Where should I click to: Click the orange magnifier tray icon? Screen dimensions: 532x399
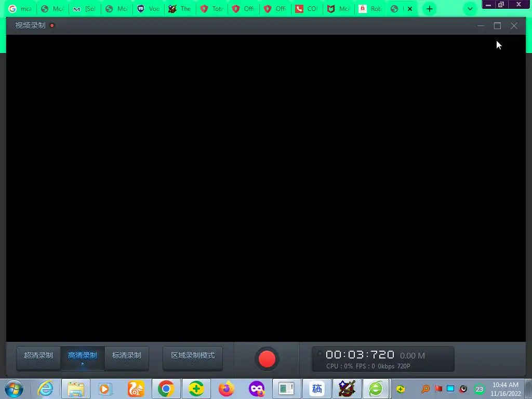click(x=425, y=389)
